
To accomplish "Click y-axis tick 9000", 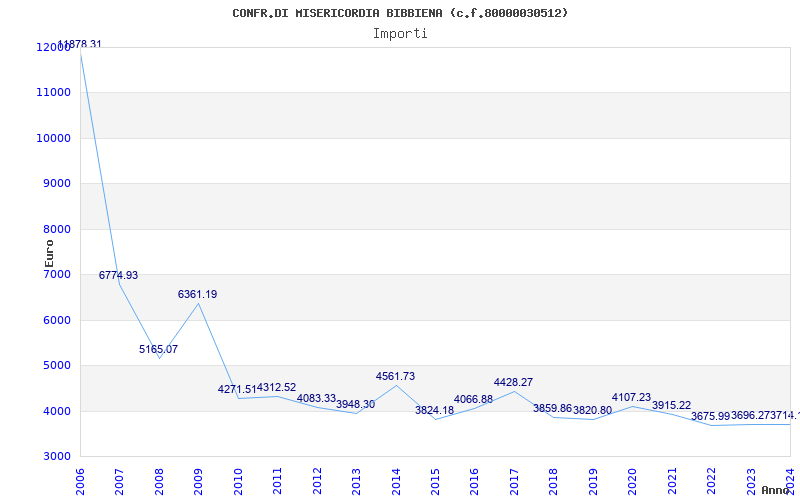I will click(55, 184).
